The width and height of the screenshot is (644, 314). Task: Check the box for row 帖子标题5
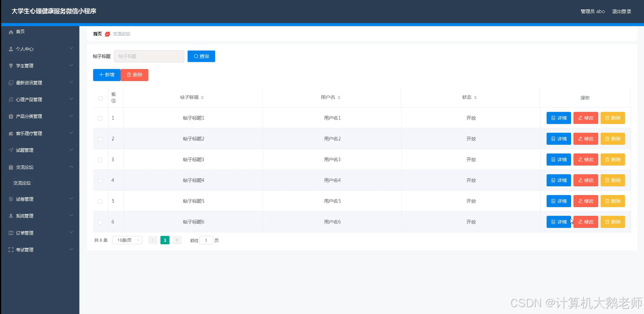click(100, 202)
